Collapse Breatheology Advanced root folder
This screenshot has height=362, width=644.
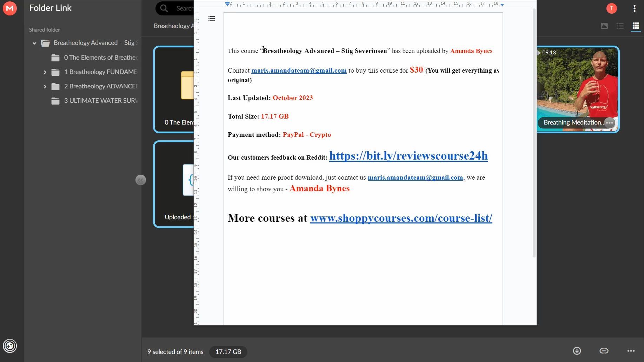point(34,43)
